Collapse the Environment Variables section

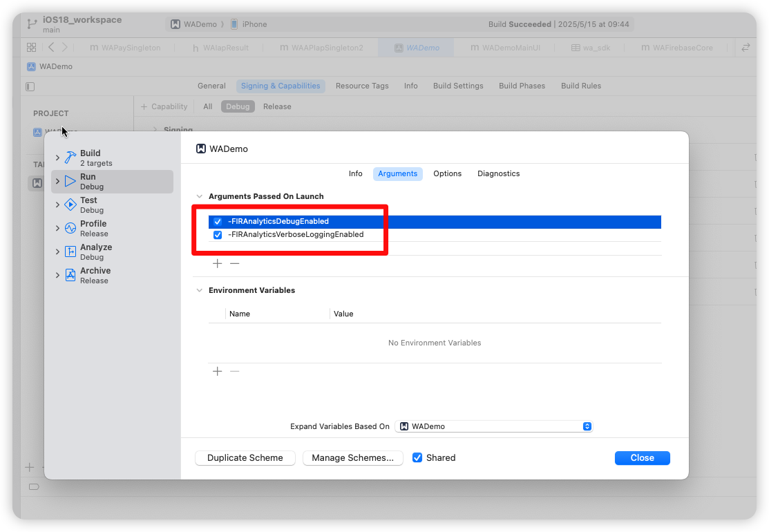(x=200, y=290)
